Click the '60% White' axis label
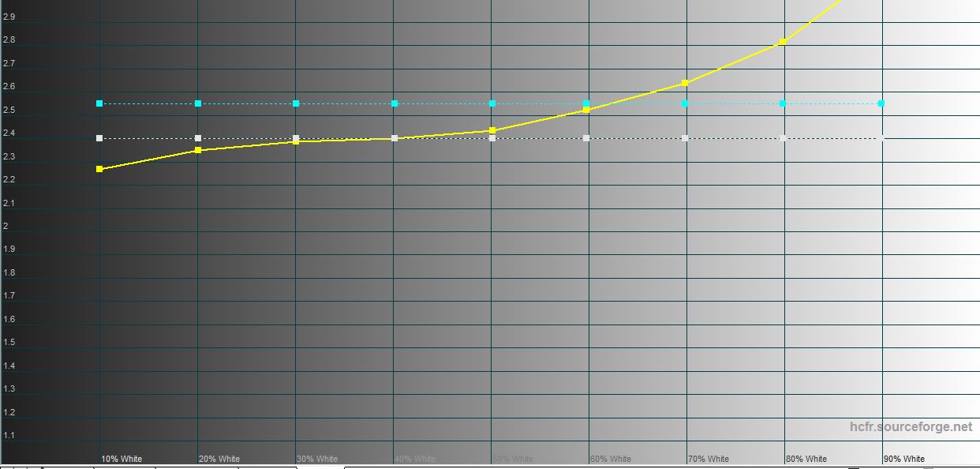The height and width of the screenshot is (469, 980). coord(611,459)
